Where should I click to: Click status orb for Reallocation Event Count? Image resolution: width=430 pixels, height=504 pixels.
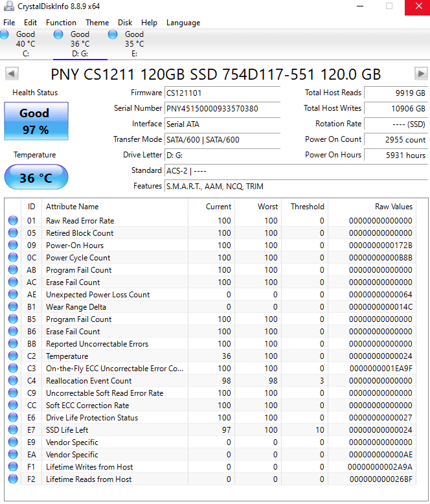click(x=13, y=380)
